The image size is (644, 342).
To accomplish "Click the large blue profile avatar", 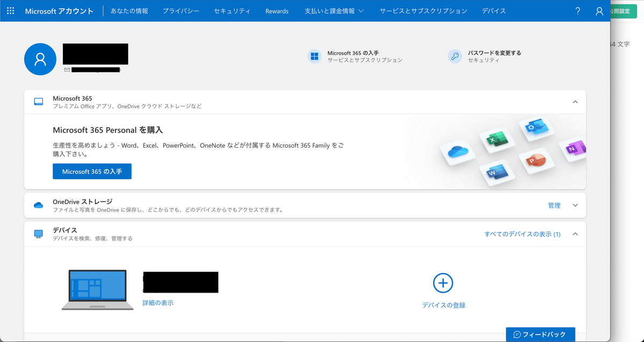I will pos(40,59).
